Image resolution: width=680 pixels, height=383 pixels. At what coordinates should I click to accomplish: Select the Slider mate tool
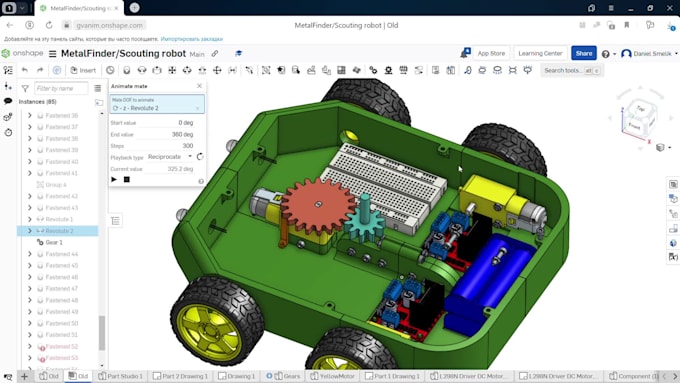click(157, 70)
